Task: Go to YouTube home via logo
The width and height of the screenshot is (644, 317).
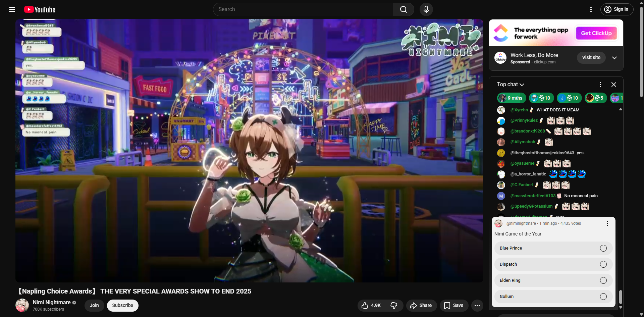Action: tap(40, 9)
